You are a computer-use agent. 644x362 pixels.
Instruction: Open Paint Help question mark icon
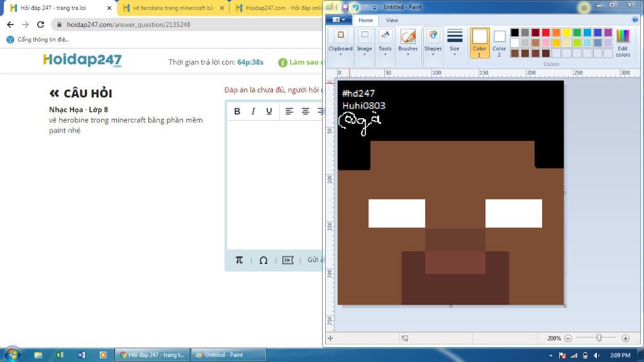(x=635, y=19)
